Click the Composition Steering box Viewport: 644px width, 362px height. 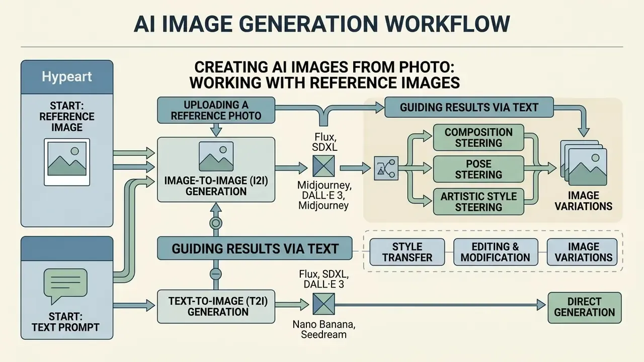click(x=478, y=138)
